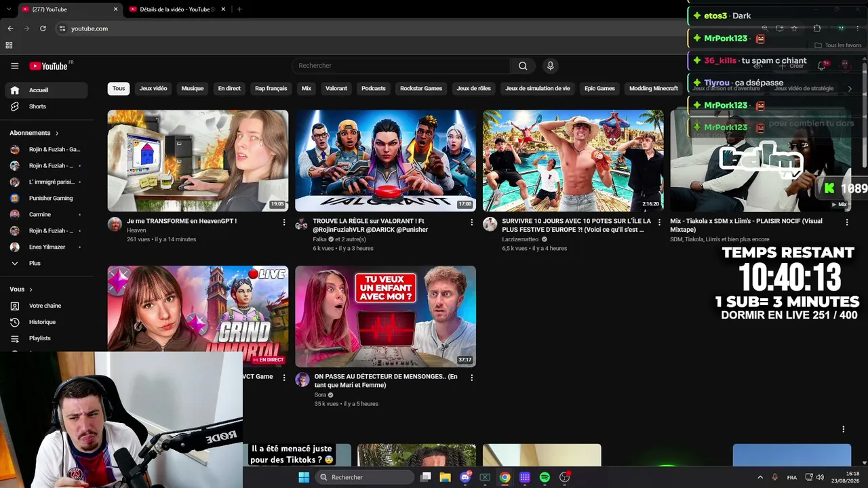Open options menu for Détecteur de mensonges video

coord(472,378)
